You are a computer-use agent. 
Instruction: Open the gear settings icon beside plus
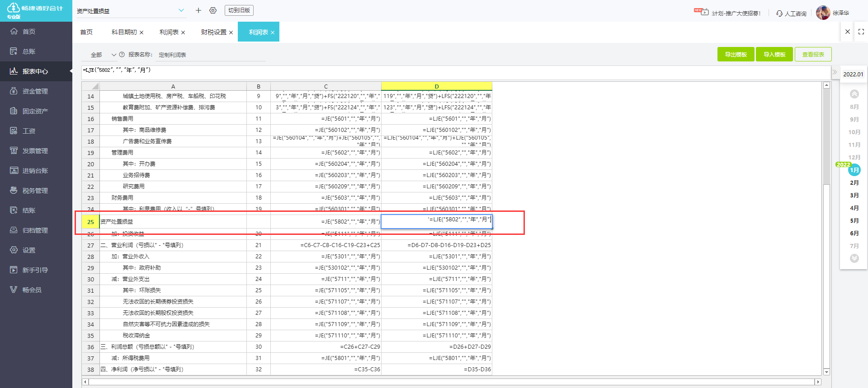(213, 10)
